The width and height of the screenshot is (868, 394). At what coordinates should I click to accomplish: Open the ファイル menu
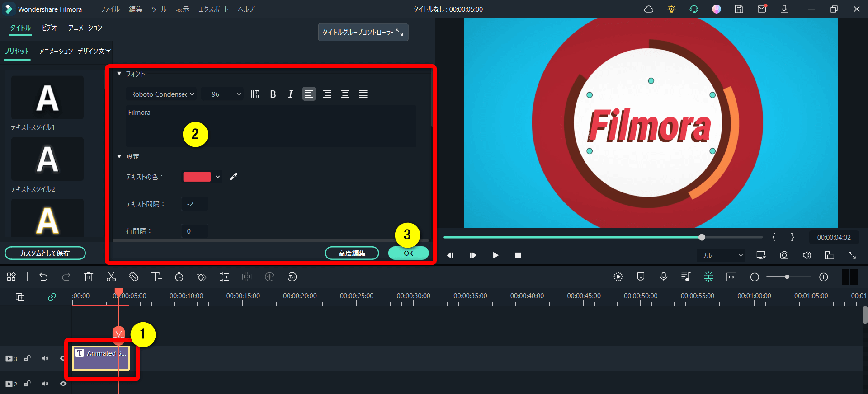(110, 9)
